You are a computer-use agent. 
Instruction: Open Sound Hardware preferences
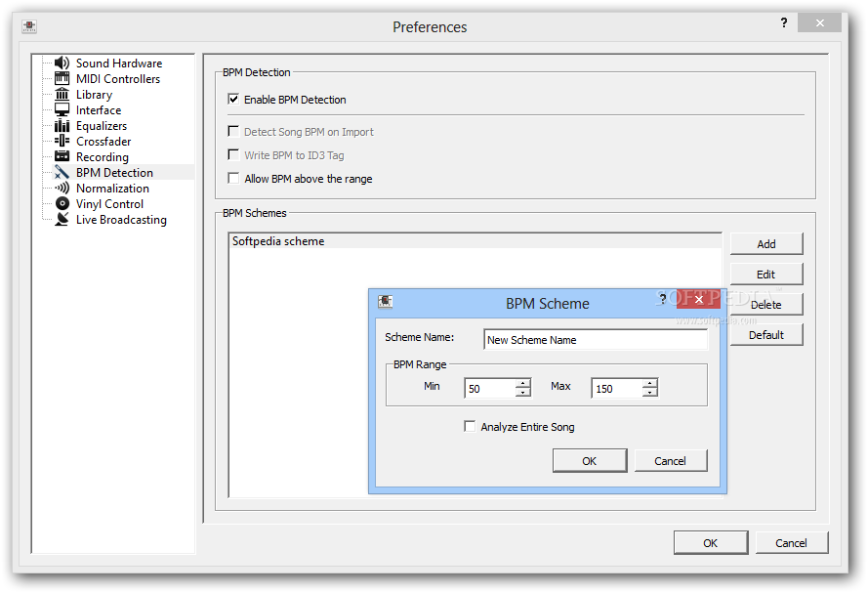click(119, 64)
